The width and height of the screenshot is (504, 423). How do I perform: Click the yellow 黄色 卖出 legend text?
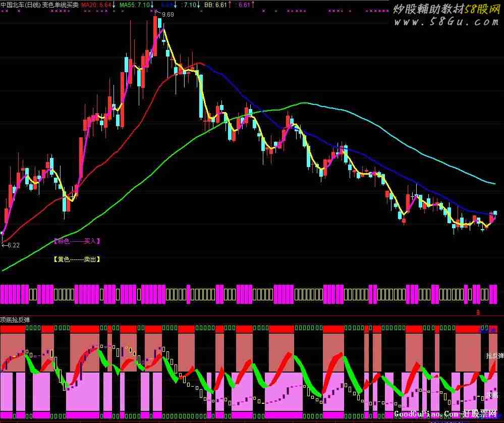77,259
